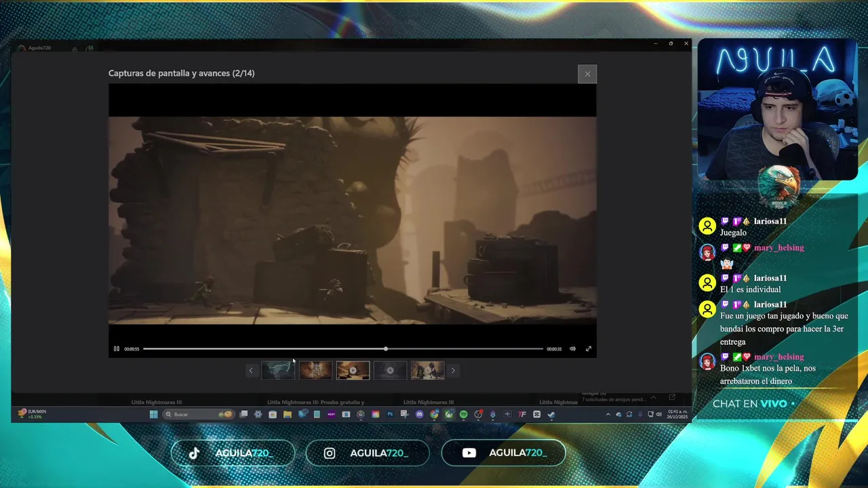Select the currently highlighted third video thumbnail
This screenshot has width=868, height=488.
point(353,370)
